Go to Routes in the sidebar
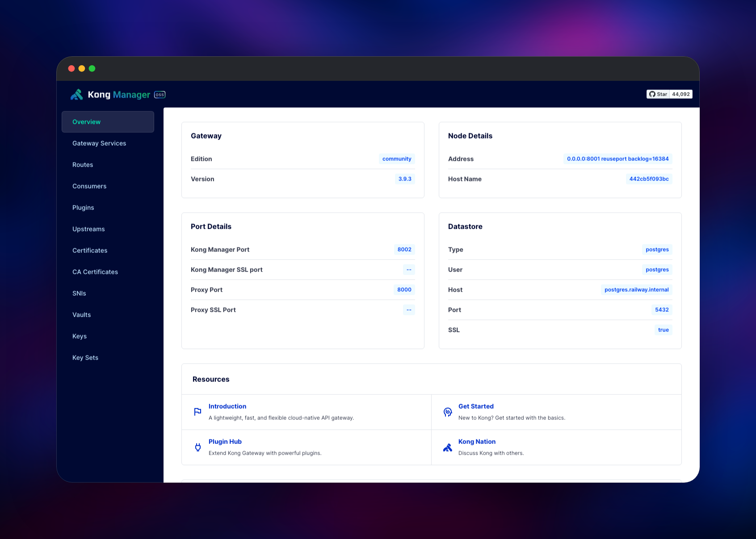This screenshot has height=539, width=756. [x=108, y=165]
